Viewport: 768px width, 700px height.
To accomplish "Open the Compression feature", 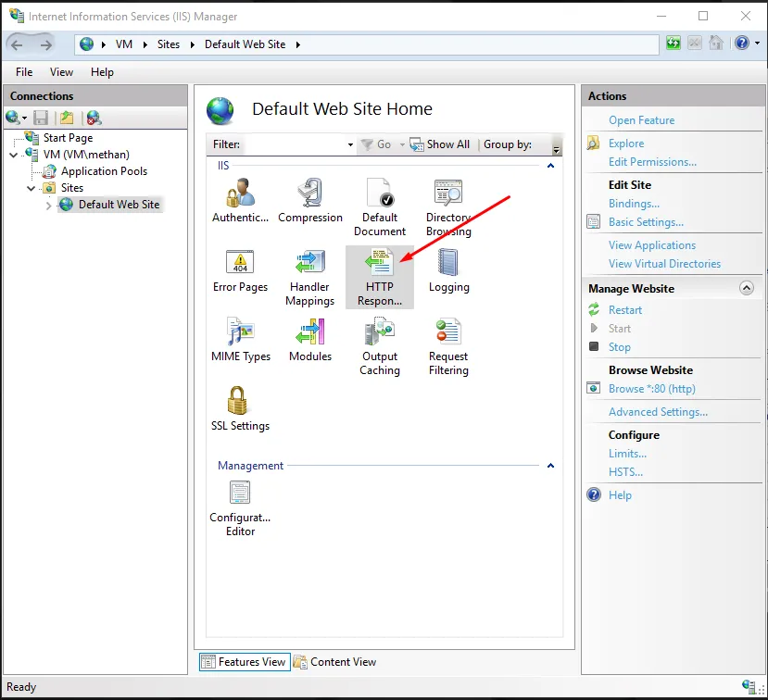I will click(x=310, y=201).
